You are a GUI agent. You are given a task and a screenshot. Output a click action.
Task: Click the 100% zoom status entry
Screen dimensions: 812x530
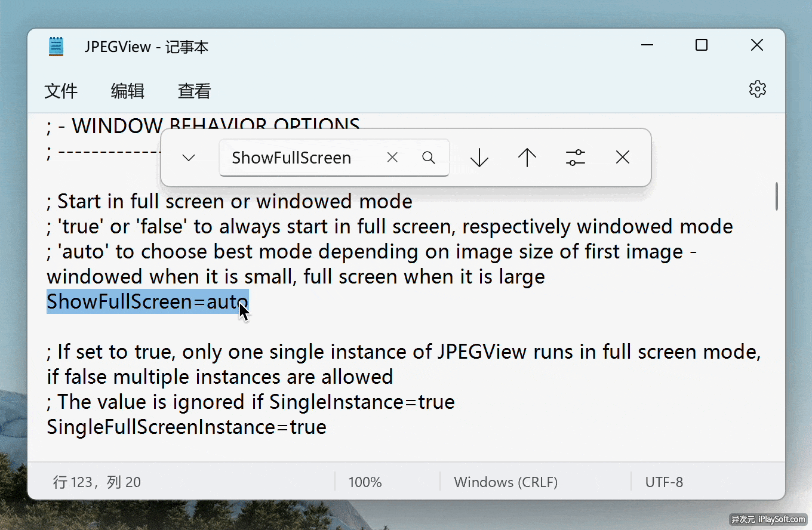coord(365,482)
